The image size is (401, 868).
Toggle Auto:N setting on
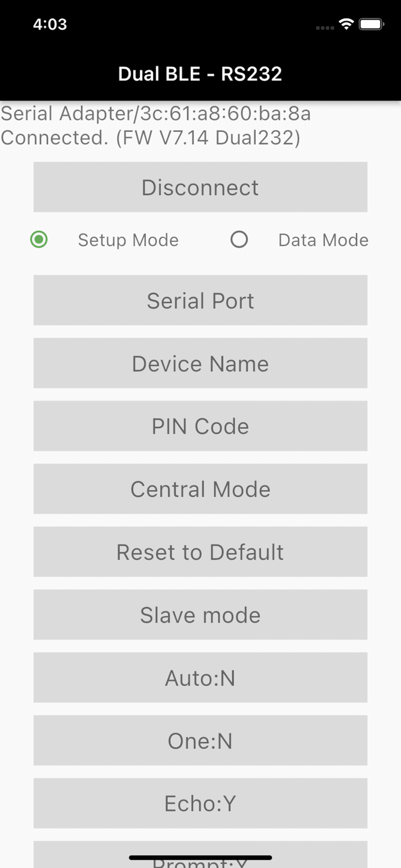point(200,678)
